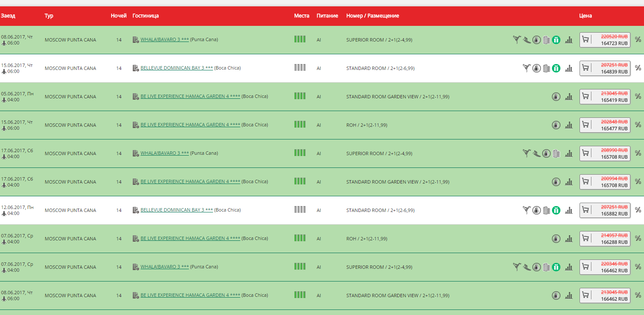
Task: Click the percent icon beside 165882 RUB
Action: [638, 210]
